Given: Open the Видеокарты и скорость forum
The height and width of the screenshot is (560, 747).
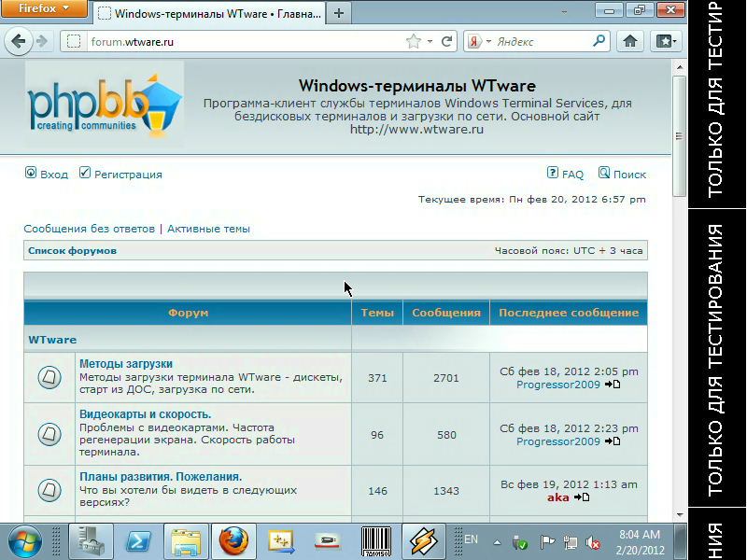Looking at the screenshot, I should coord(145,413).
